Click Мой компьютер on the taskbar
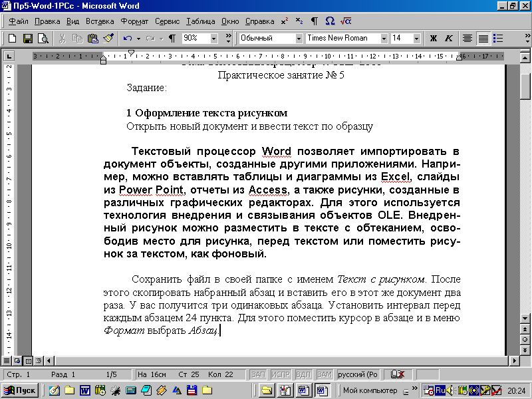The image size is (532, 399). [370, 390]
